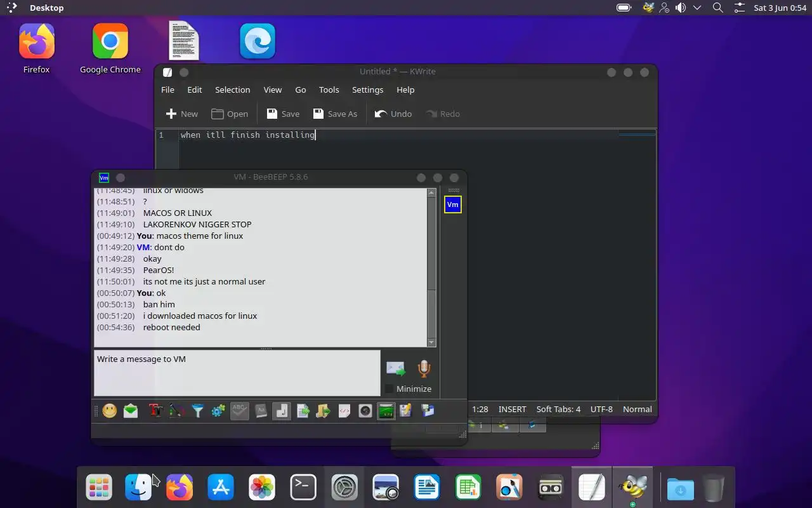Open the Microsoft Edge desktop icon
The height and width of the screenshot is (508, 812).
(258, 41)
